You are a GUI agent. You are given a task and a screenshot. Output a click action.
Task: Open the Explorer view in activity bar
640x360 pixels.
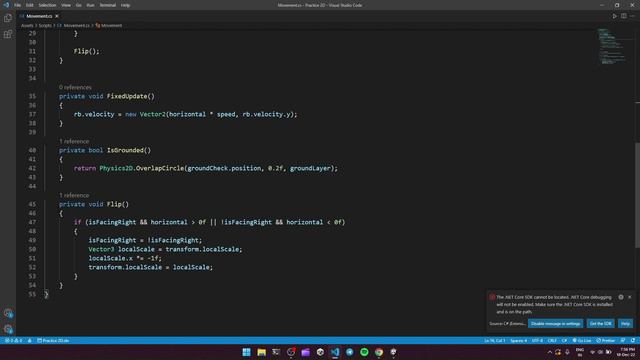[x=8, y=18]
